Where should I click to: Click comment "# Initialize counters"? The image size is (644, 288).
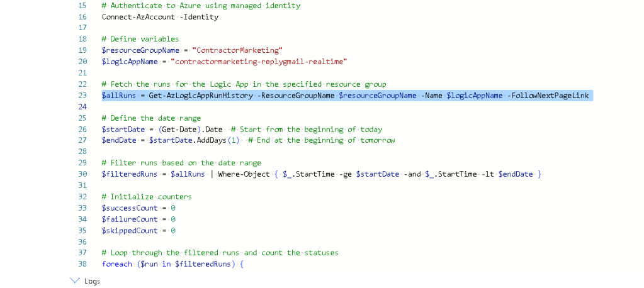tap(147, 197)
